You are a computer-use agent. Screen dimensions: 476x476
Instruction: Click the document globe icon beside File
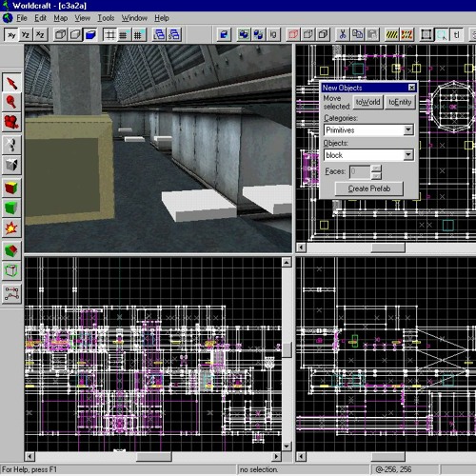tap(8, 18)
